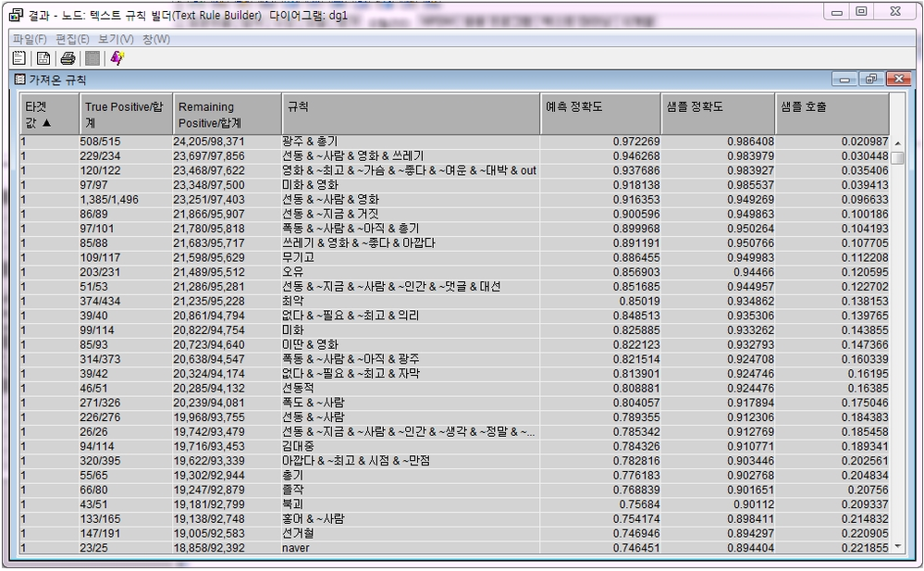Select the rule 'naver'

(296, 548)
